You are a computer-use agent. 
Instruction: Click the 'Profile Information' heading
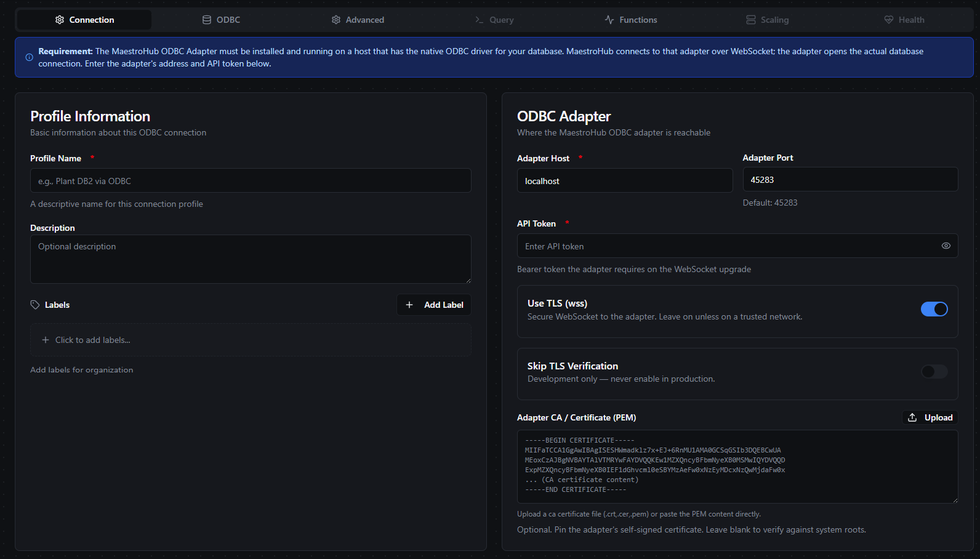(90, 116)
